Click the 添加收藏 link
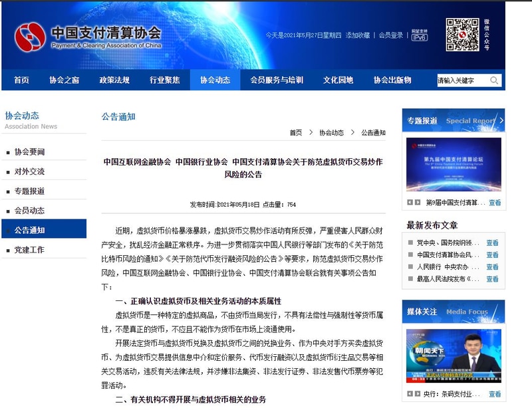The height and width of the screenshot is (410, 532). click(x=358, y=35)
